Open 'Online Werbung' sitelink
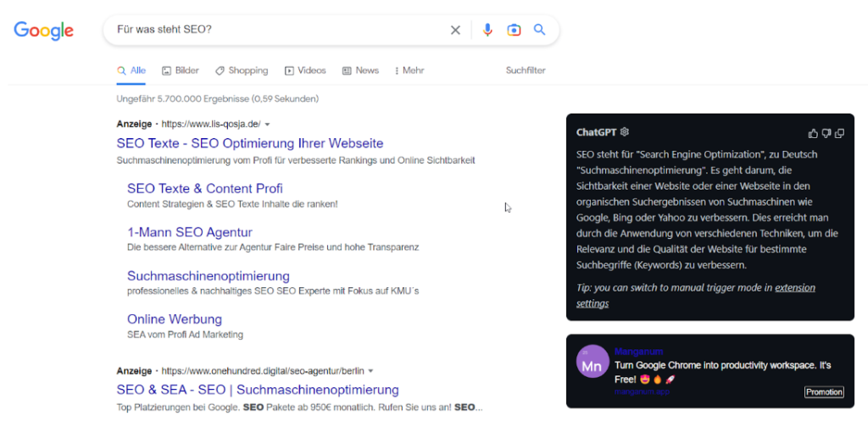Viewport: 868px width, 427px height. 175,319
